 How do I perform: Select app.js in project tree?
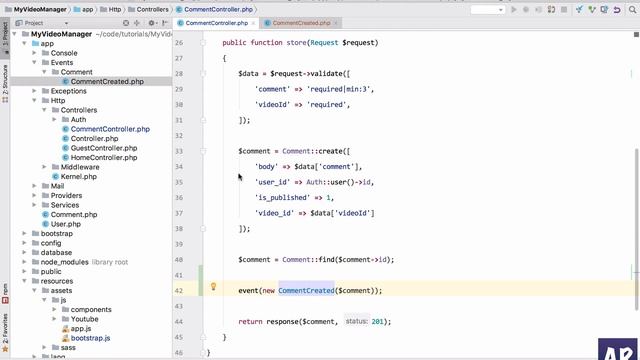tap(80, 329)
